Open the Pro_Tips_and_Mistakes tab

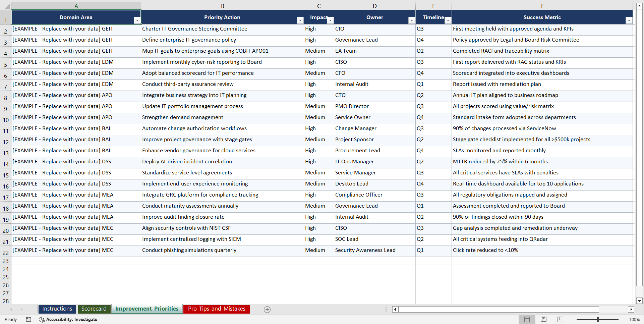(217, 309)
